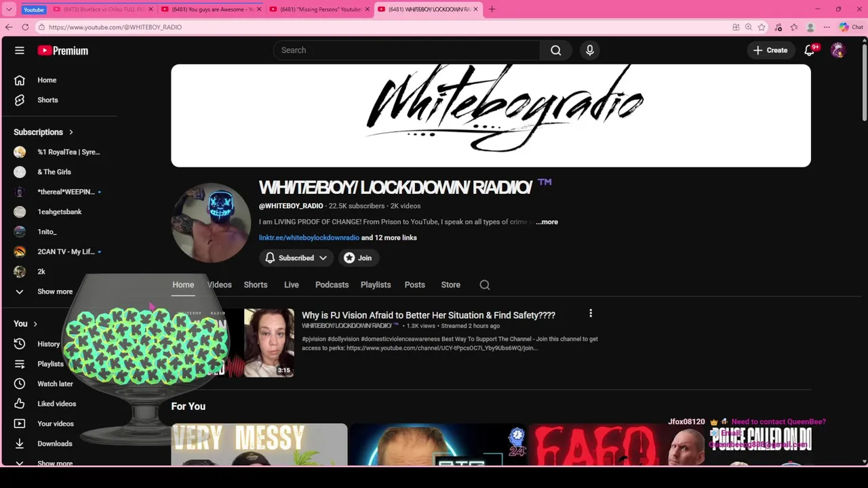The height and width of the screenshot is (488, 868).
Task: Reload the current page
Action: coord(25,27)
